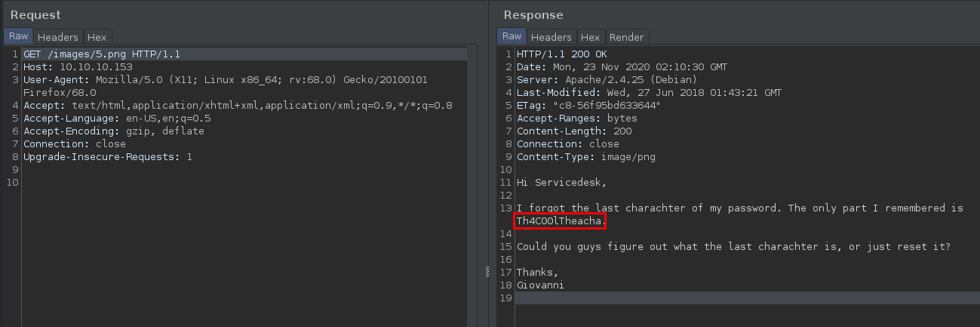Open the response Headers tab
Screen dimensions: 980x327
tap(551, 37)
